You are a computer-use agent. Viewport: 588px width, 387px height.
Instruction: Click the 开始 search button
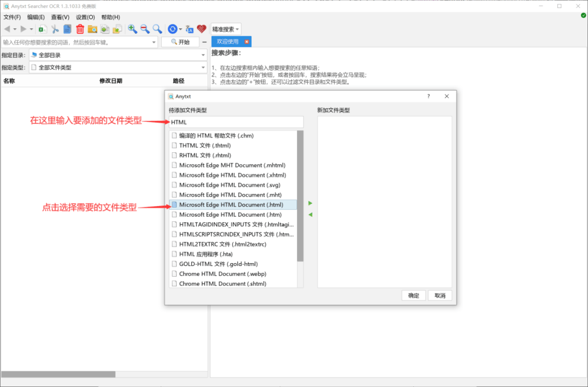[181, 42]
